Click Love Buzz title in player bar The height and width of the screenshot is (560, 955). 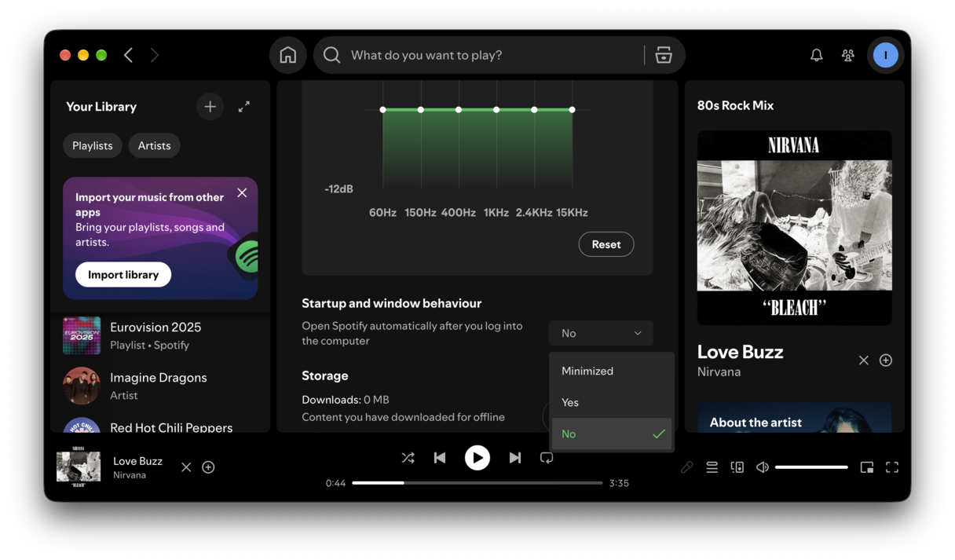tap(137, 461)
